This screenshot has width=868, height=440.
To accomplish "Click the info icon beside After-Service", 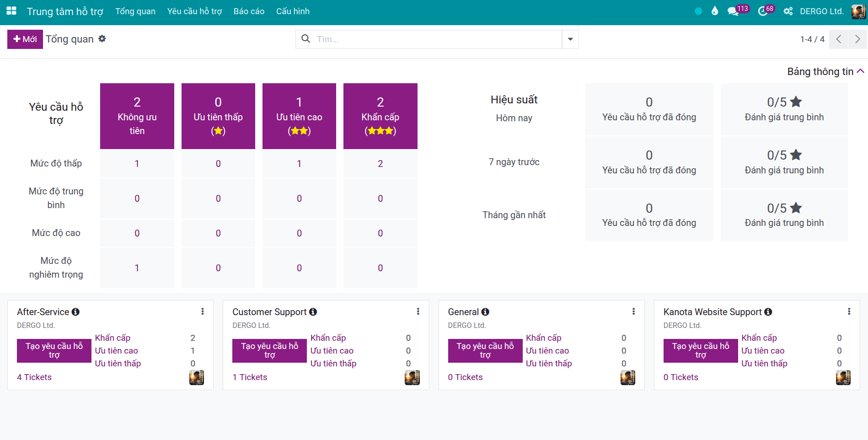I will pos(76,312).
